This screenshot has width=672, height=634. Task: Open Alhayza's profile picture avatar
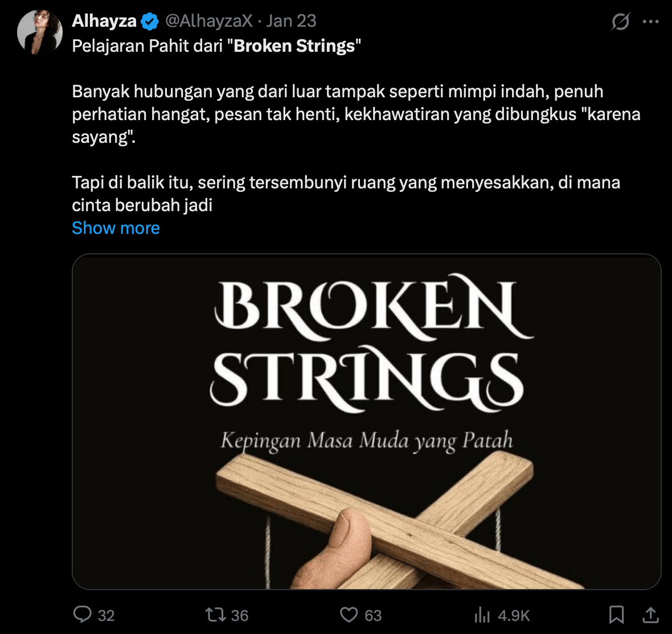39,32
